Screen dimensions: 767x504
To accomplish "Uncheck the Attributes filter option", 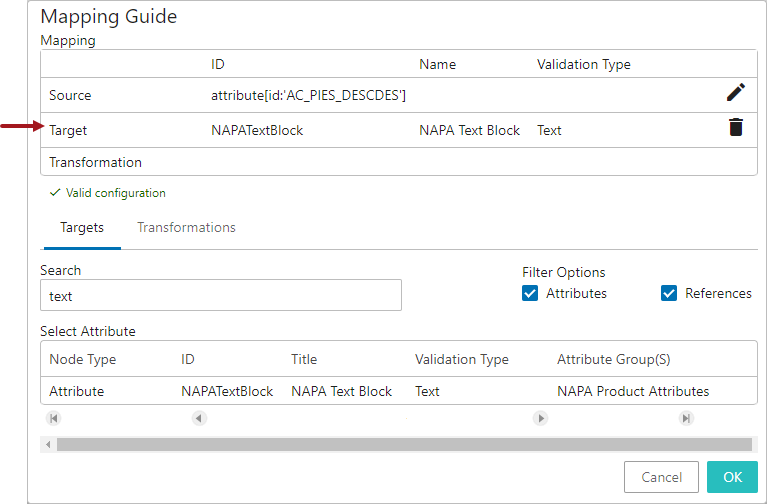I will (530, 293).
